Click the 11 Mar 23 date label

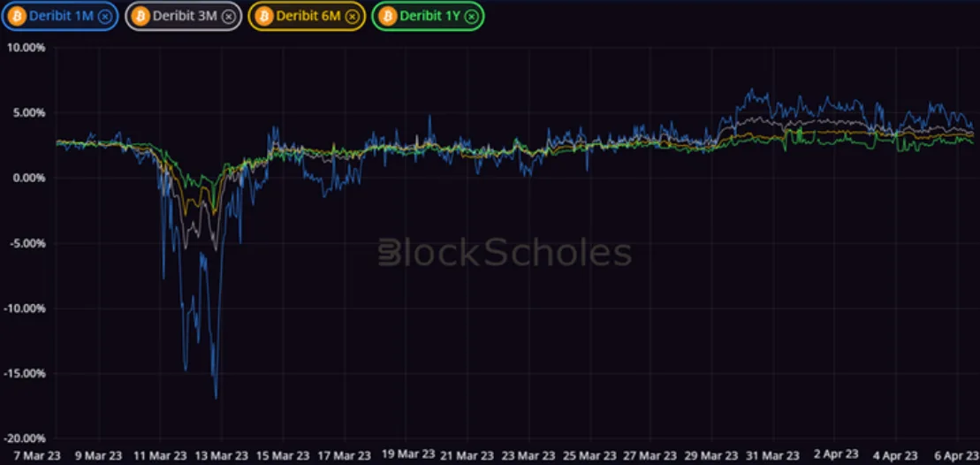click(158, 455)
